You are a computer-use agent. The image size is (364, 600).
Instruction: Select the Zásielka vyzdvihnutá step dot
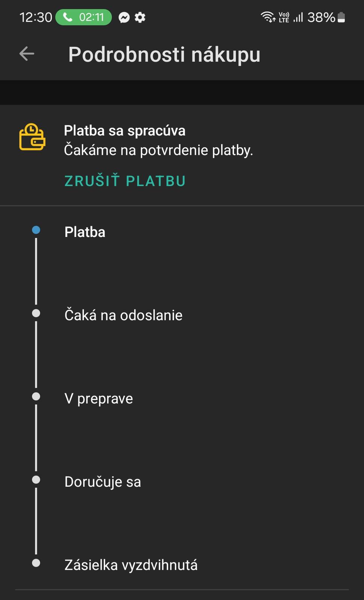click(36, 563)
